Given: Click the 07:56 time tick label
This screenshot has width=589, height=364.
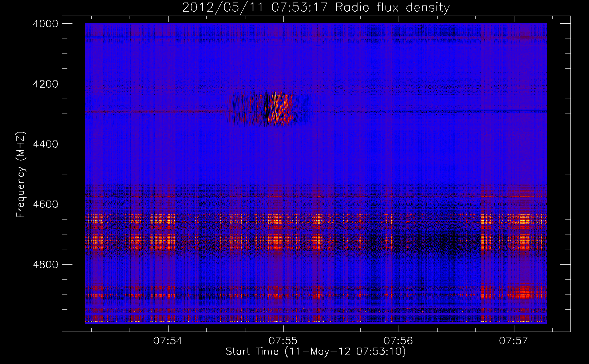Looking at the screenshot, I should pyautogui.click(x=398, y=341).
